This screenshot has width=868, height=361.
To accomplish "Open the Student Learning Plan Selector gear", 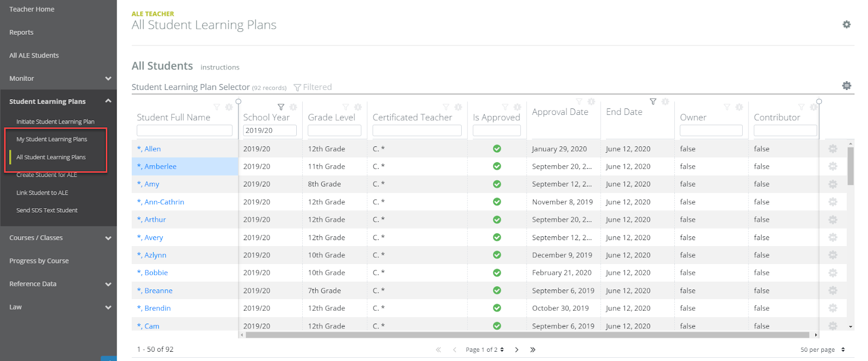I will 846,86.
